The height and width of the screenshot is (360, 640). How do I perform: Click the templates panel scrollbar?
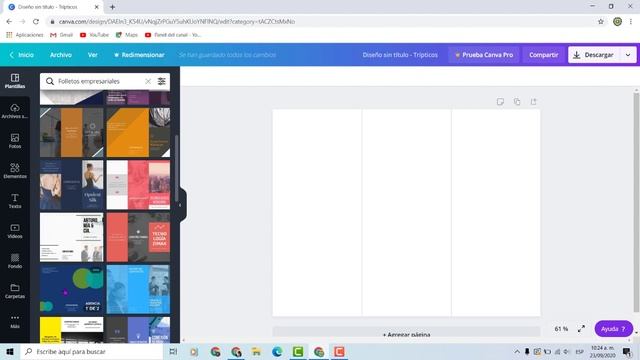[177, 167]
